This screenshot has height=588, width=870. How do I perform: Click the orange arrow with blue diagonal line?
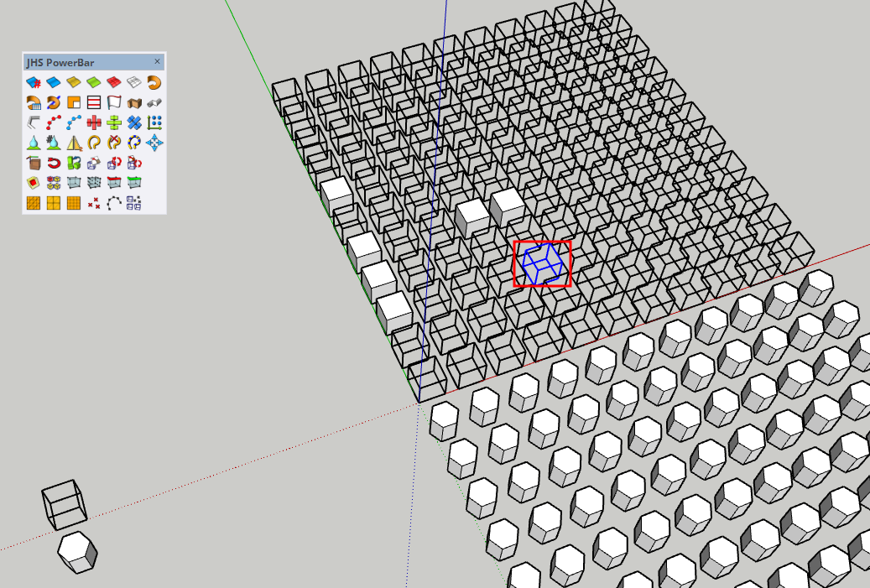point(53,102)
